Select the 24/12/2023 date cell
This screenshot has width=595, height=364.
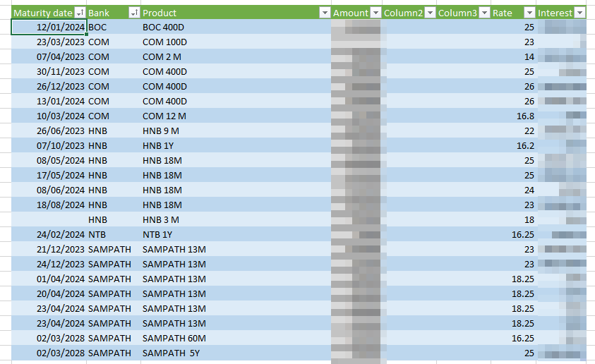49,264
